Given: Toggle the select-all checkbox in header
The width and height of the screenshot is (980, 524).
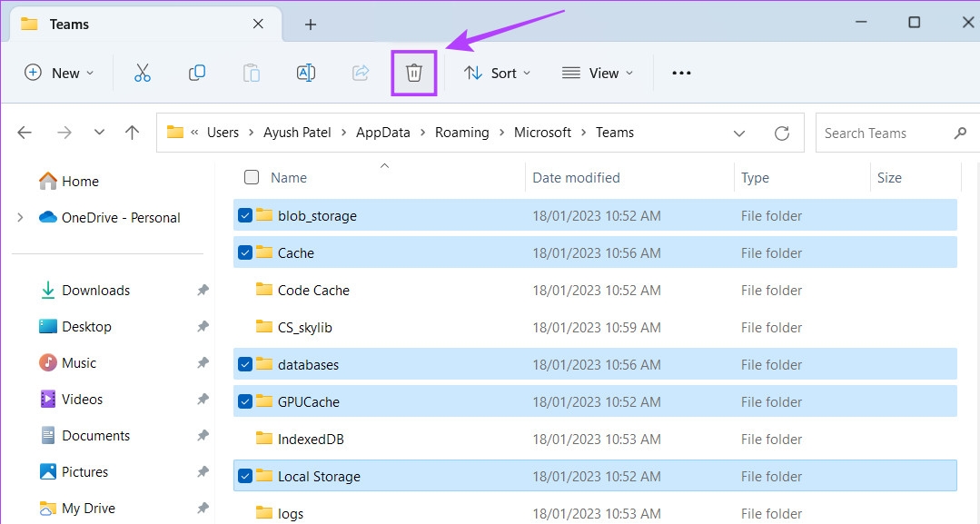Looking at the screenshot, I should (252, 177).
